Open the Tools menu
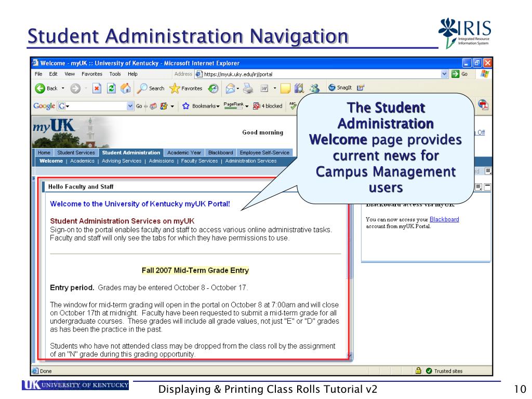The image size is (532, 399). coord(115,74)
